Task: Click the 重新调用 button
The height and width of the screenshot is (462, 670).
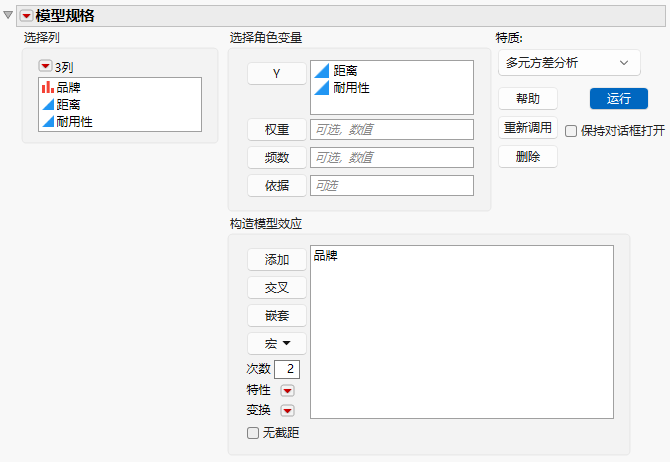Action: (x=528, y=128)
